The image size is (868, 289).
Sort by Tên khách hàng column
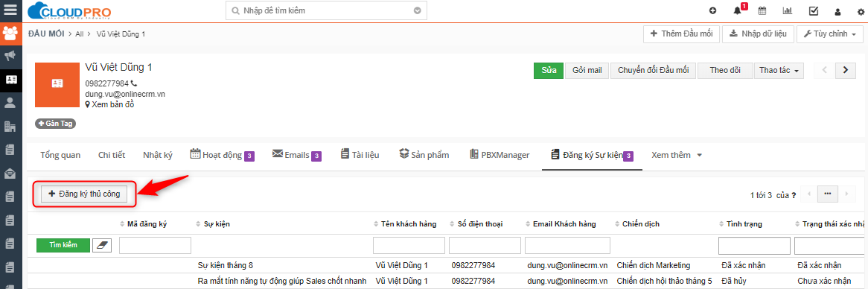click(405, 223)
